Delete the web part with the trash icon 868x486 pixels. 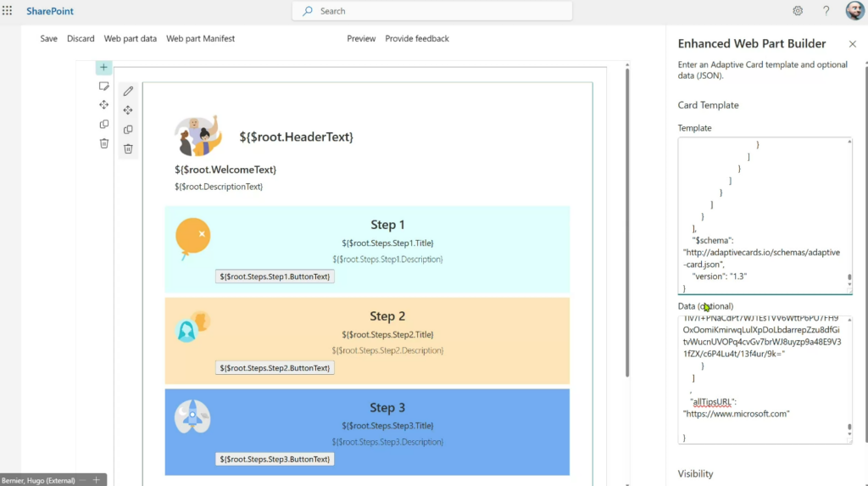[x=128, y=149]
